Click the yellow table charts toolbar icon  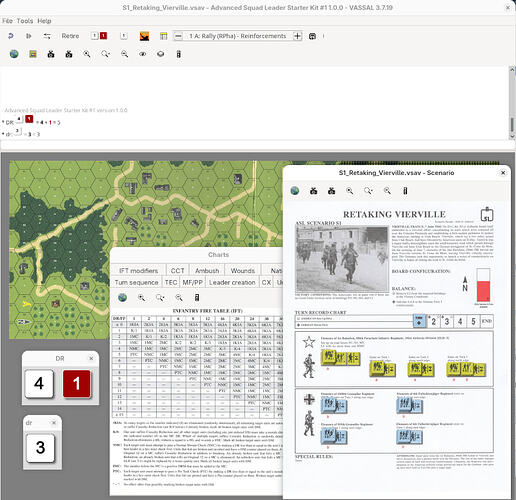[163, 36]
